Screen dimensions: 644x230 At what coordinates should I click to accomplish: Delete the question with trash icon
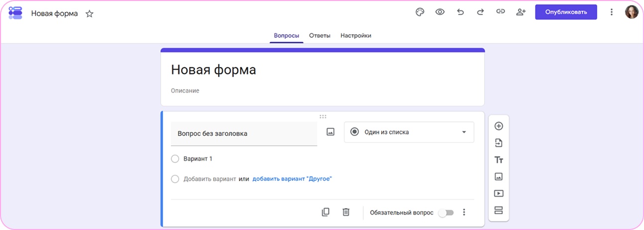click(346, 212)
